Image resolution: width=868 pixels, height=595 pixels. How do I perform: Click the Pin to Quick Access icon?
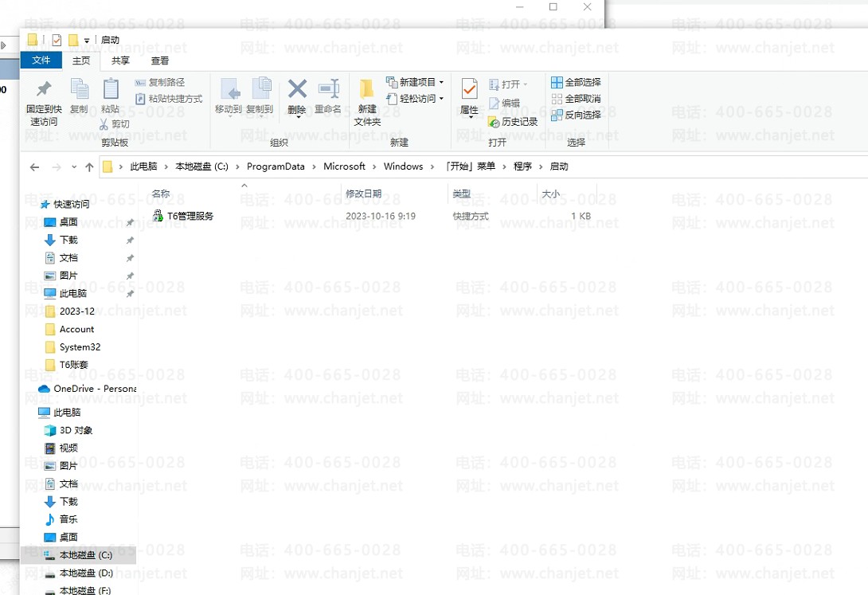pyautogui.click(x=44, y=89)
